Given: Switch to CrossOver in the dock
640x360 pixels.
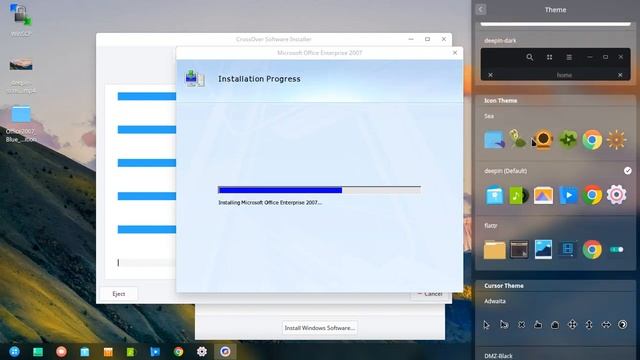Looking at the screenshot, I should (225, 351).
